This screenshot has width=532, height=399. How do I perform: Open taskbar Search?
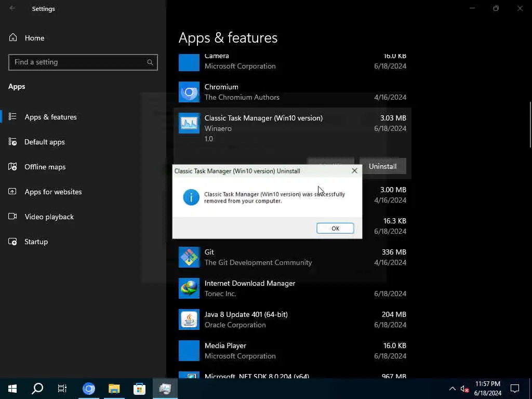coord(37,389)
